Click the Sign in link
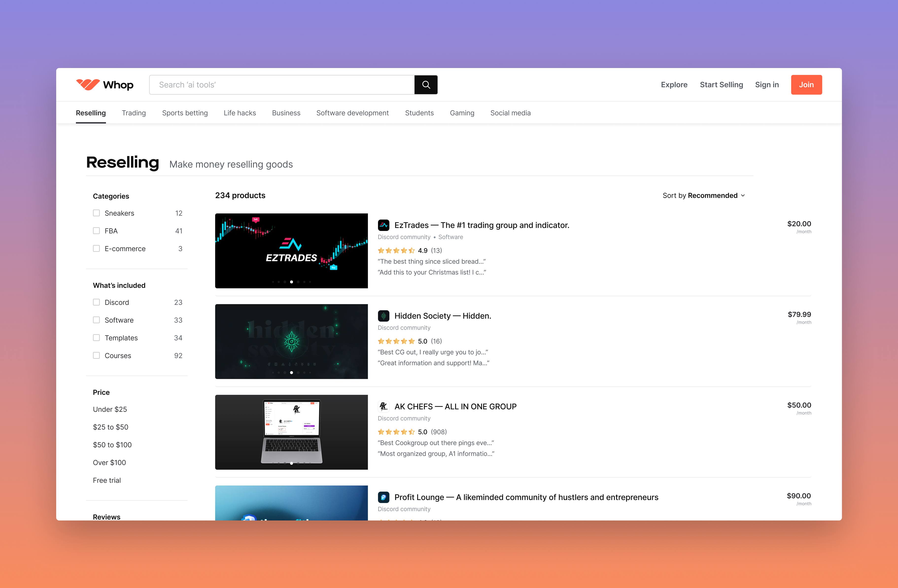 766,85
